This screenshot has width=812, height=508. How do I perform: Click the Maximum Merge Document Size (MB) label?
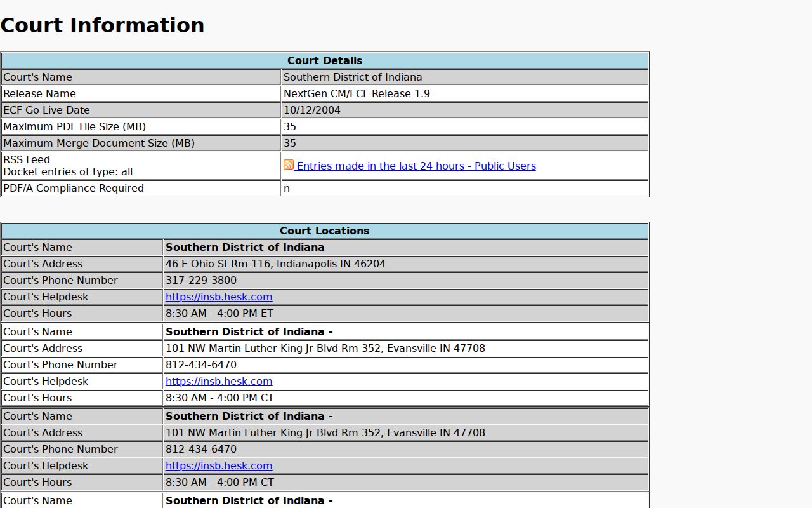(x=99, y=144)
